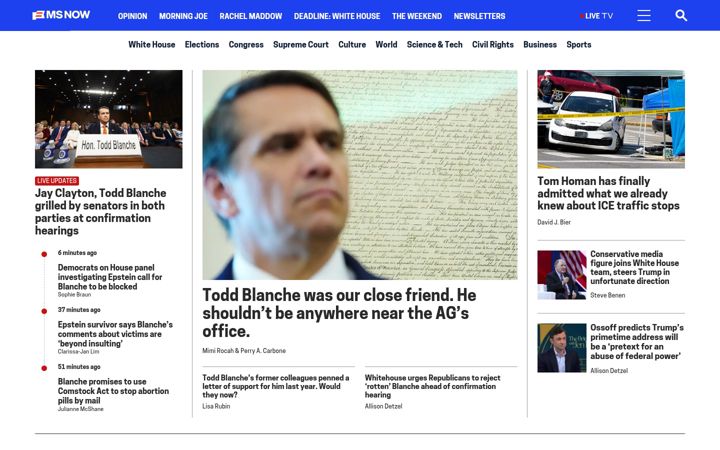Viewport: 720px width, 450px height.
Task: Open the conservative media figure thumbnail
Action: [562, 275]
